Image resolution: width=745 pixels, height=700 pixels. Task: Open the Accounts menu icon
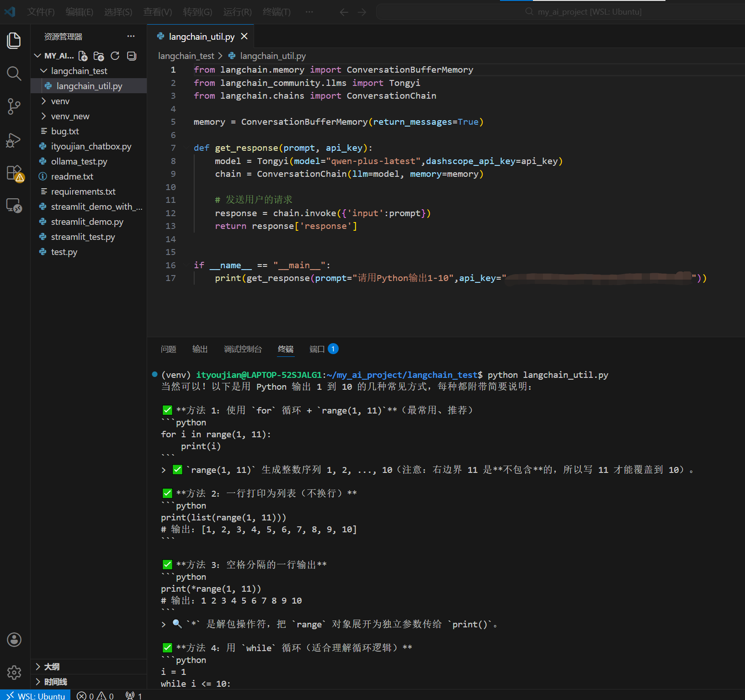pos(14,640)
